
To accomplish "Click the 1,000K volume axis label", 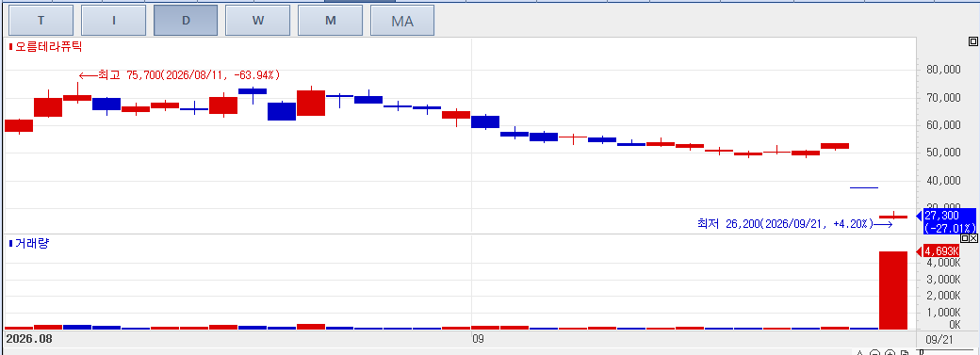I will (944, 312).
